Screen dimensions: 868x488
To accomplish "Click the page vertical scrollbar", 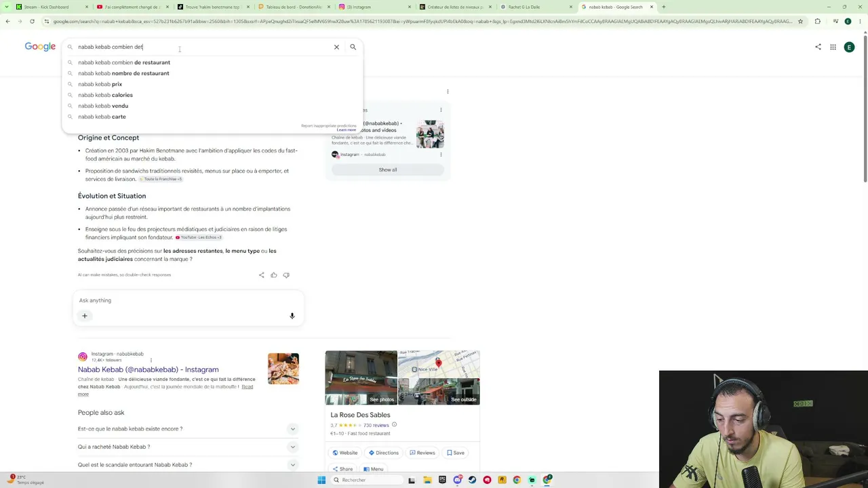I will [865, 108].
